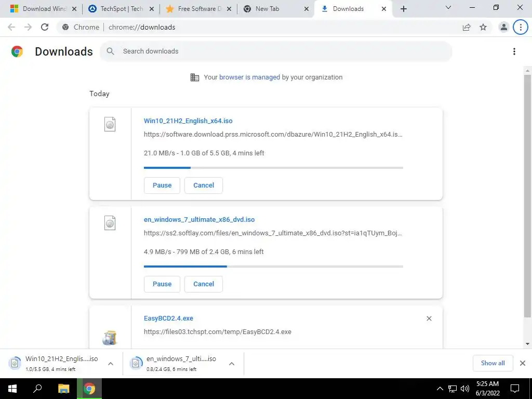Close the TechSpot tab

click(x=152, y=9)
